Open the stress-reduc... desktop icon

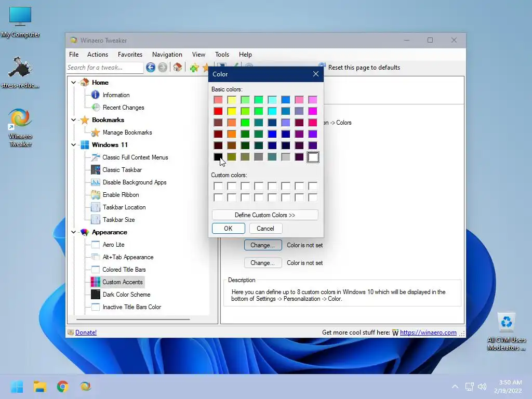click(x=20, y=73)
